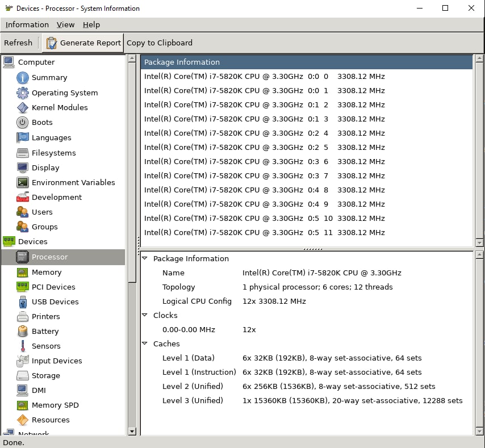The image size is (485, 448).
Task: Select the Sensors thermometer icon
Action: (22, 346)
